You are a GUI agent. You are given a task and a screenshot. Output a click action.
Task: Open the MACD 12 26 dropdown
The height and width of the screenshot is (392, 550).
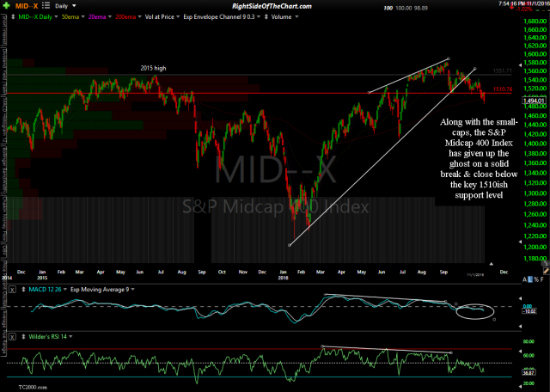pos(48,290)
